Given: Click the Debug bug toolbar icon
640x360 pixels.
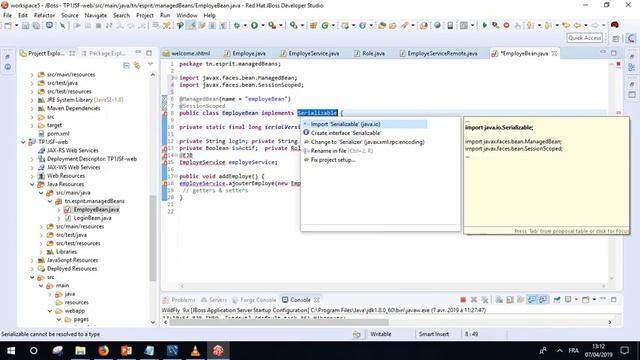Looking at the screenshot, I should tap(237, 25).
